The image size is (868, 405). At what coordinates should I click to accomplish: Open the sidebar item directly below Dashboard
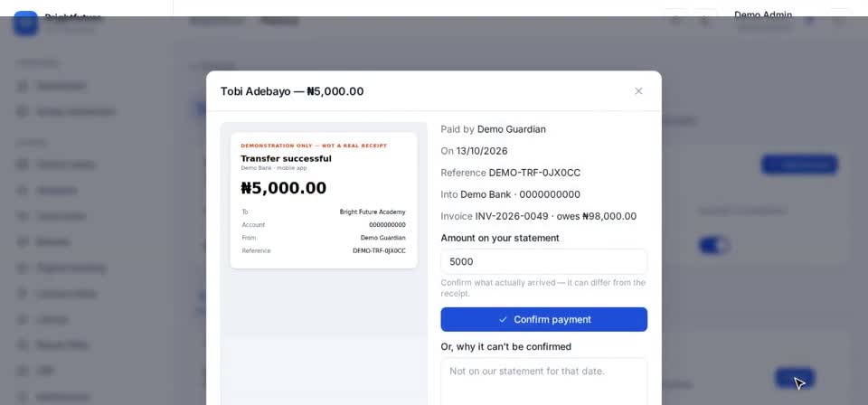[x=76, y=112]
